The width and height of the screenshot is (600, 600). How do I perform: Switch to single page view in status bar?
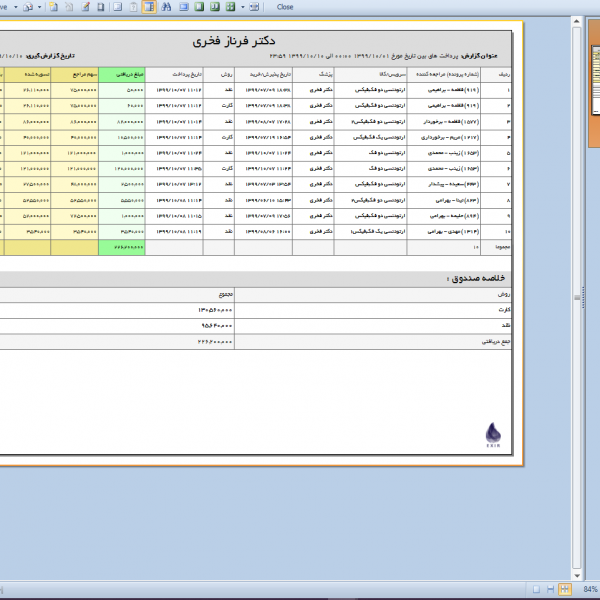(x=536, y=589)
